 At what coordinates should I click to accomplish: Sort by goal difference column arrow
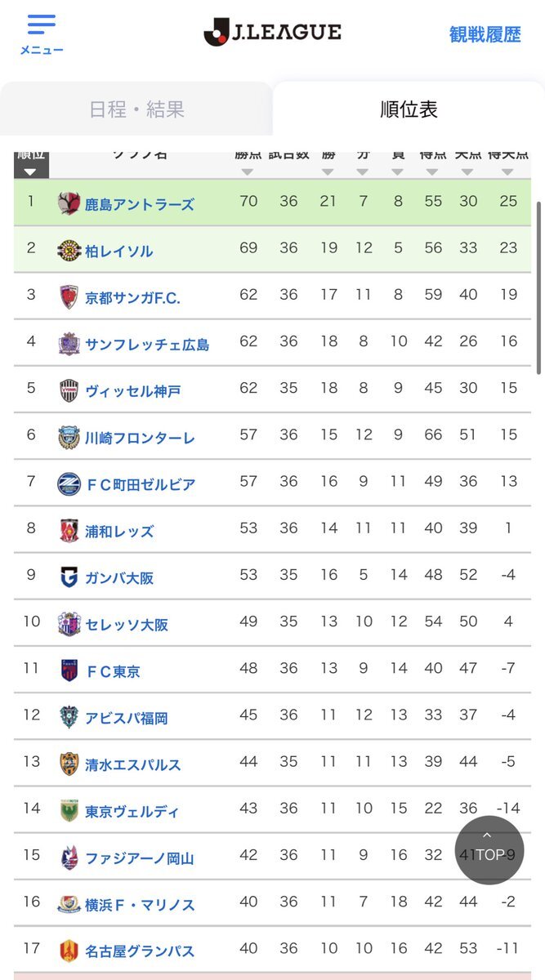click(507, 171)
